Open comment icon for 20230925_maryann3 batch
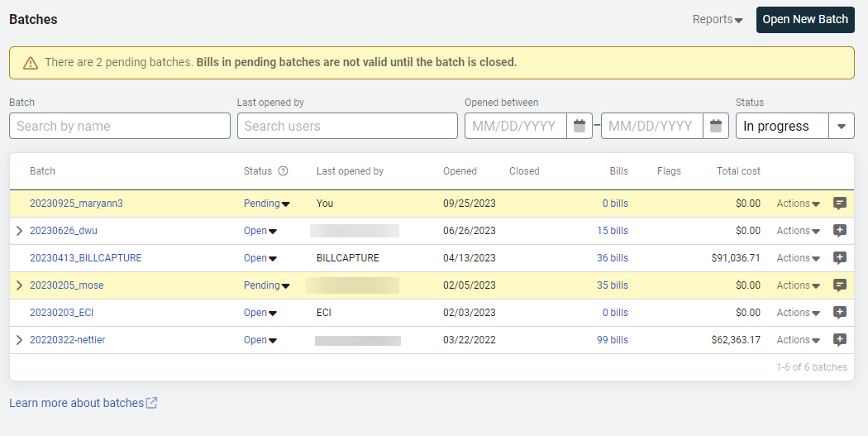The height and width of the screenshot is (436, 868). (840, 204)
